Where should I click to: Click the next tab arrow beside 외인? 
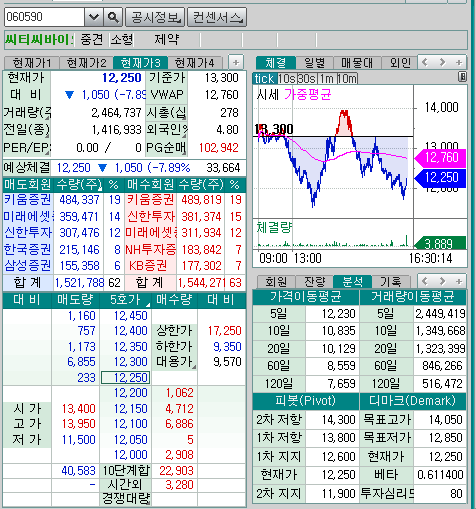tap(442, 62)
